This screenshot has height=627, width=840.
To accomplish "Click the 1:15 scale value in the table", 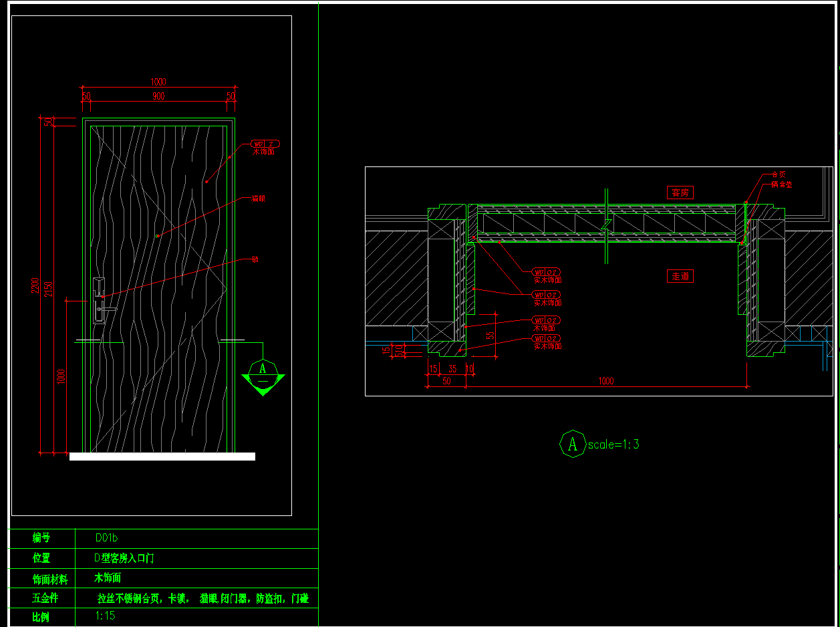I will pyautogui.click(x=106, y=616).
